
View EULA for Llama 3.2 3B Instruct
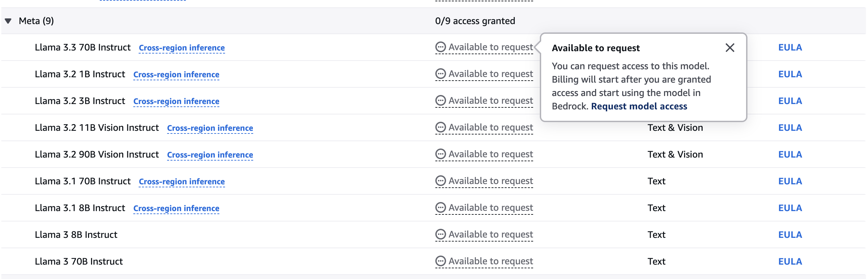(x=790, y=101)
